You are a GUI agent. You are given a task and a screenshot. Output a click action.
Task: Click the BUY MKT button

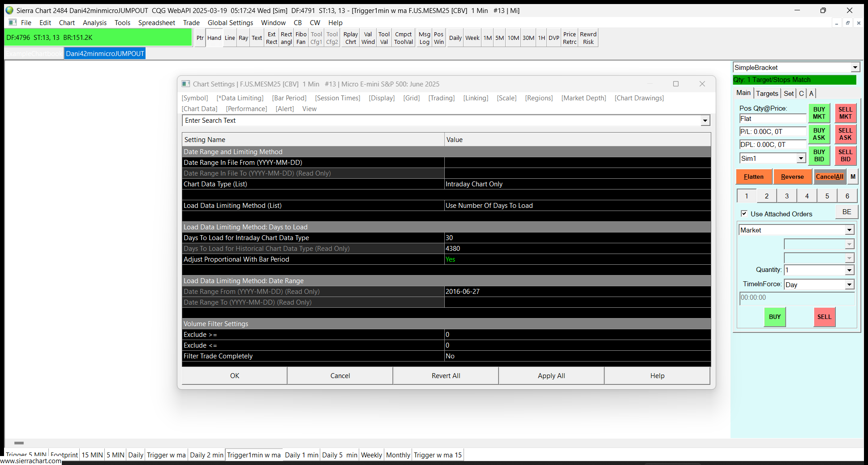819,113
